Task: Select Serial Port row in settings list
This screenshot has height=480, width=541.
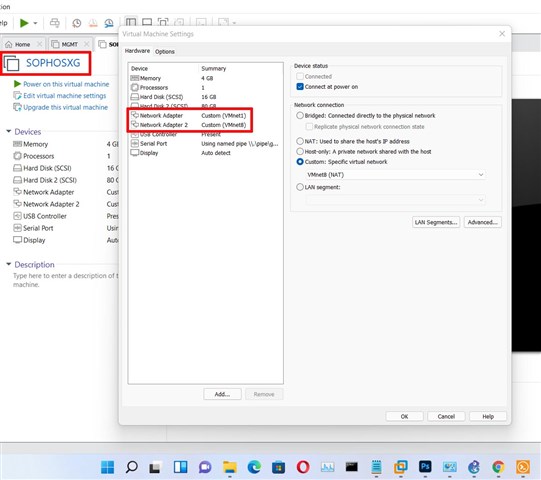Action: [x=205, y=144]
